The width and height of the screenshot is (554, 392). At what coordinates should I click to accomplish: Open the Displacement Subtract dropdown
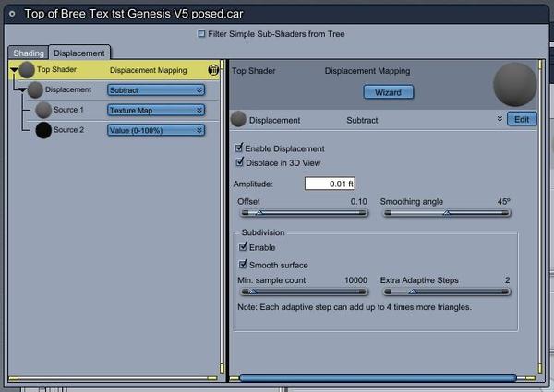pyautogui.click(x=156, y=90)
